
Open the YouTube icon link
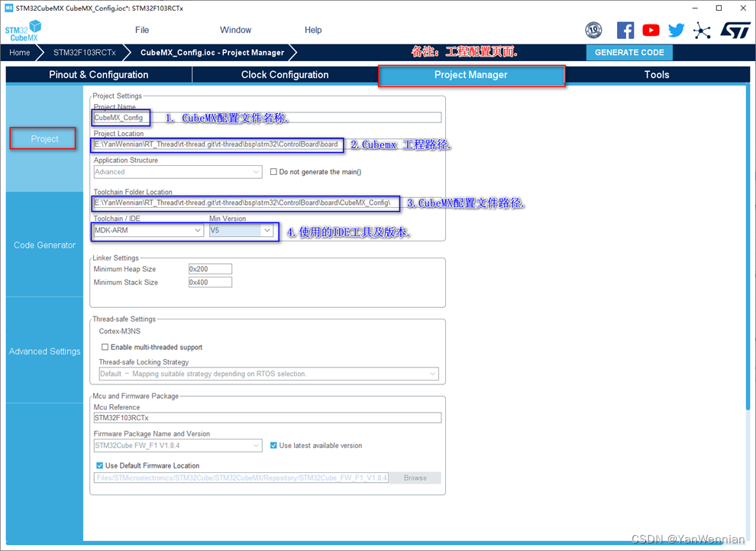click(x=651, y=31)
